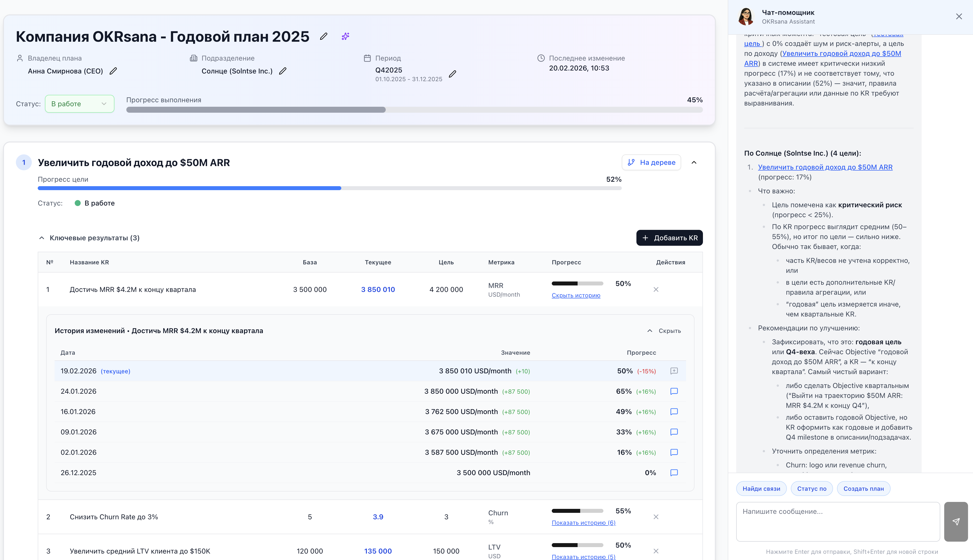Show history (6) for Churn KR
Screen dimensions: 973x560
[x=583, y=523]
